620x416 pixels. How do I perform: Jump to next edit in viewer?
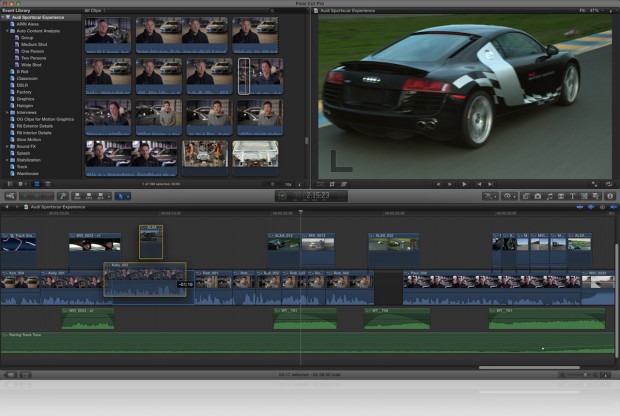[x=490, y=184]
